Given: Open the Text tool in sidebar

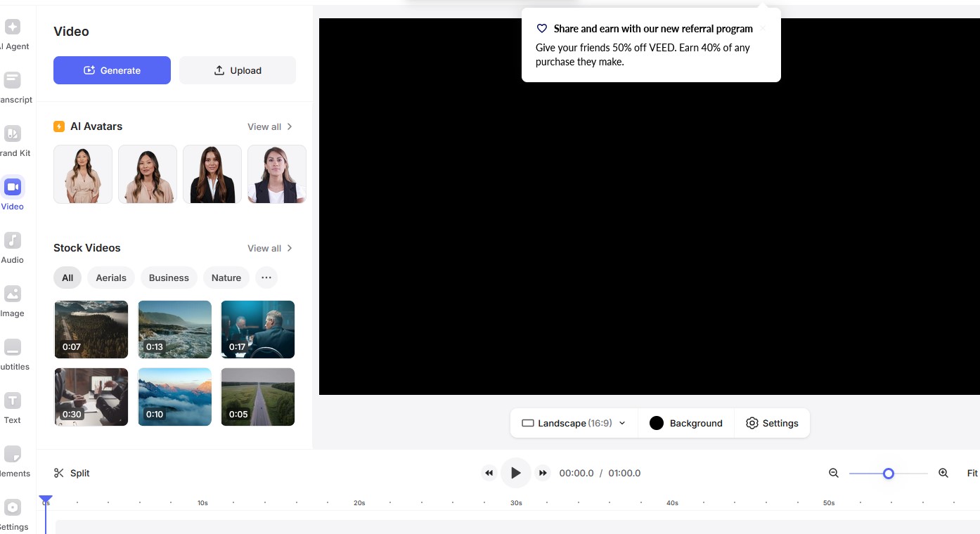Looking at the screenshot, I should click(13, 401).
